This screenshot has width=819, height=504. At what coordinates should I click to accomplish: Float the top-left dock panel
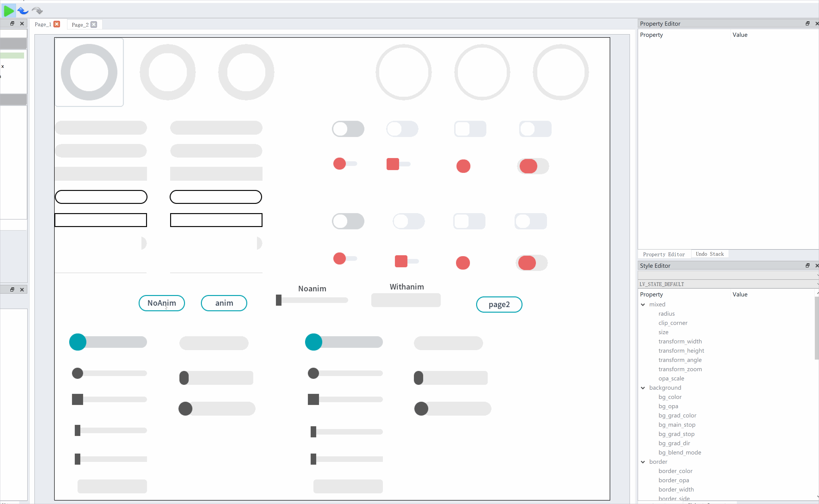pos(12,23)
